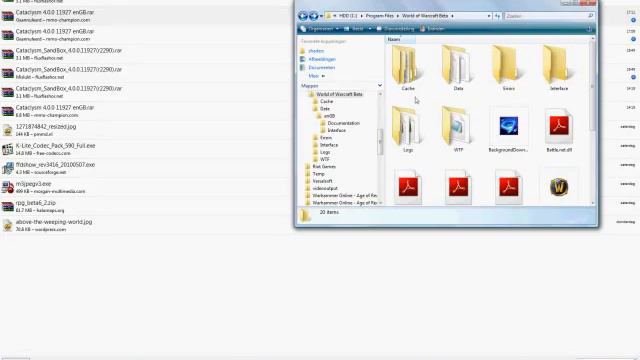Select Errors in folder tree
640x360 pixels.
click(x=326, y=138)
